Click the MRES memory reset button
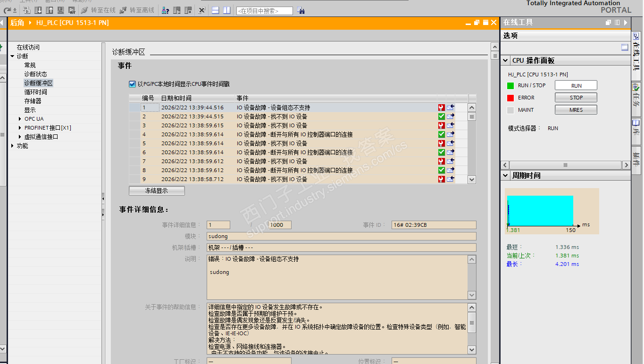Viewport: 644px width, 364px height. point(576,110)
